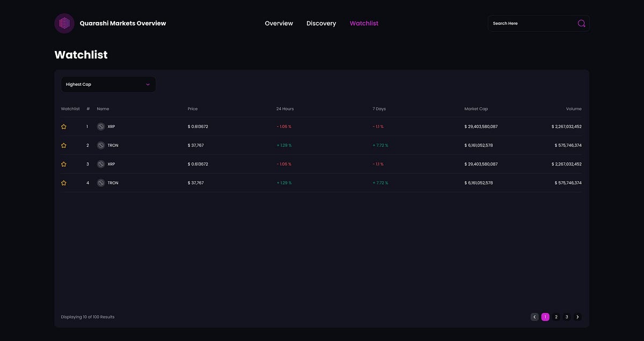The width and height of the screenshot is (644, 341).
Task: Click the TRON coin icon in row 4
Action: [100, 183]
